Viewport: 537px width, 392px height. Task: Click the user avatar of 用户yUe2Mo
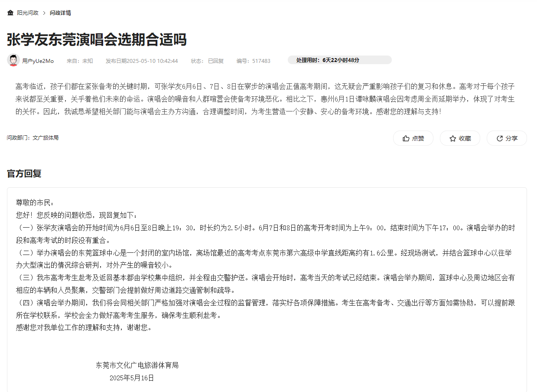13,60
